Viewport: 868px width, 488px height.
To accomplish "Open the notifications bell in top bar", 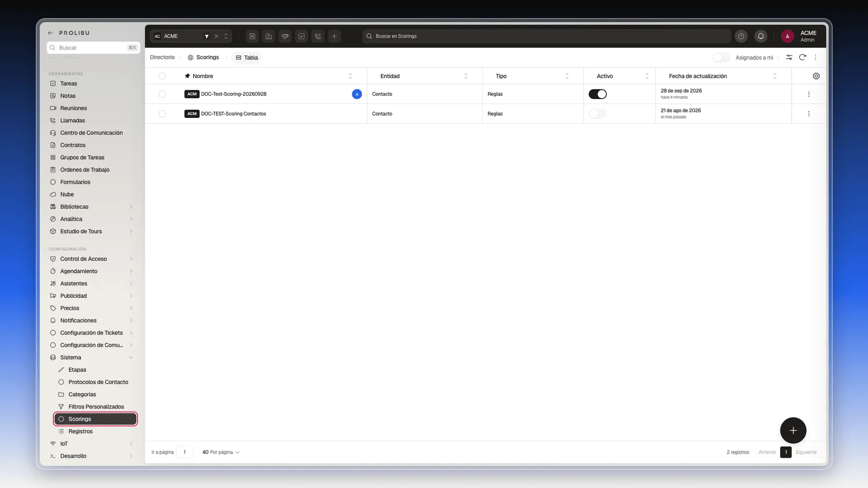I will coord(761,36).
